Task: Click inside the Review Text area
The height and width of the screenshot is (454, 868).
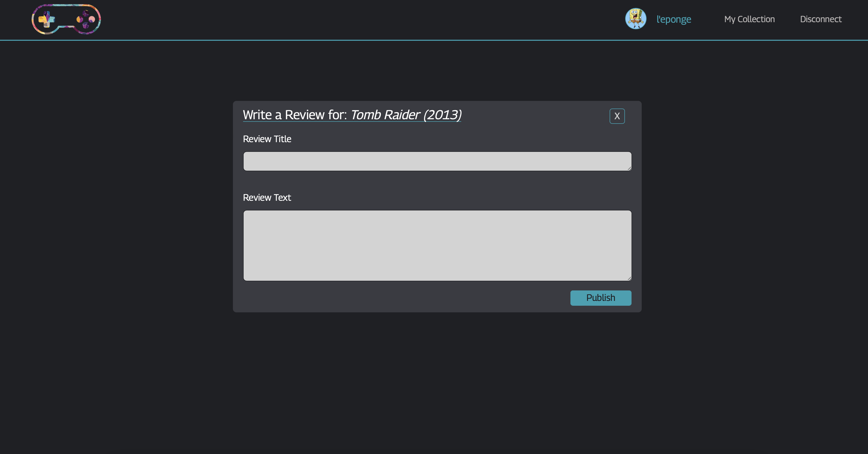Action: pyautogui.click(x=437, y=246)
